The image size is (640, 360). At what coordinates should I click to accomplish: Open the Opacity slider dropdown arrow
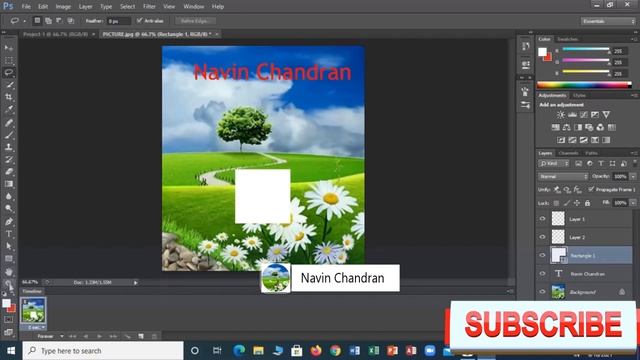(633, 176)
